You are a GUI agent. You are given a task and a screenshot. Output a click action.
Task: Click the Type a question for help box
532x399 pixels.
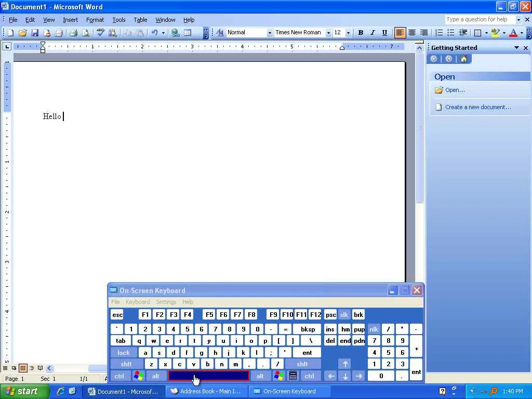pos(480,20)
